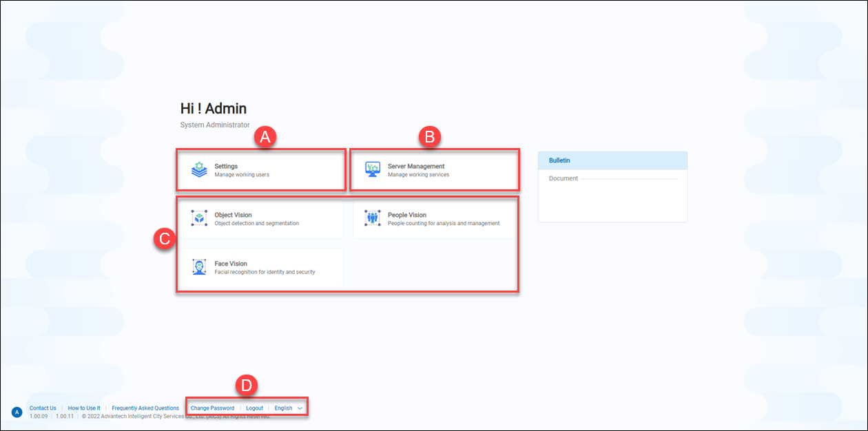
Task: Expand the chevron arrow beside English
Action: coord(300,408)
